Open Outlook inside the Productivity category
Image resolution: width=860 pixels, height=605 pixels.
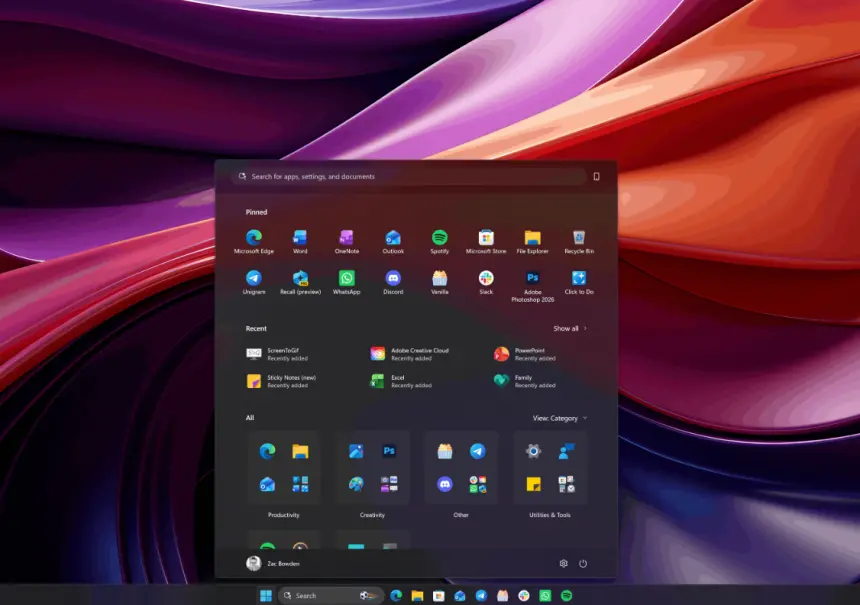tap(267, 484)
